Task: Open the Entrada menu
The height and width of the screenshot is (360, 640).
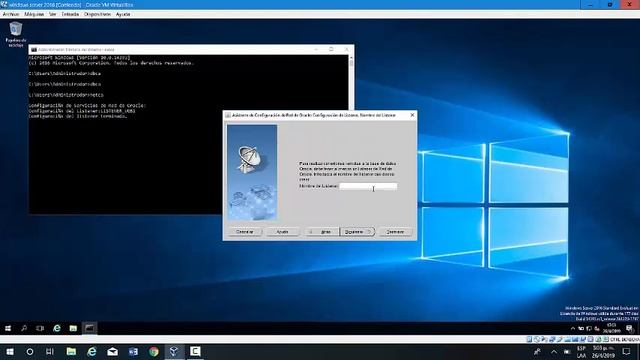Action: pos(70,14)
